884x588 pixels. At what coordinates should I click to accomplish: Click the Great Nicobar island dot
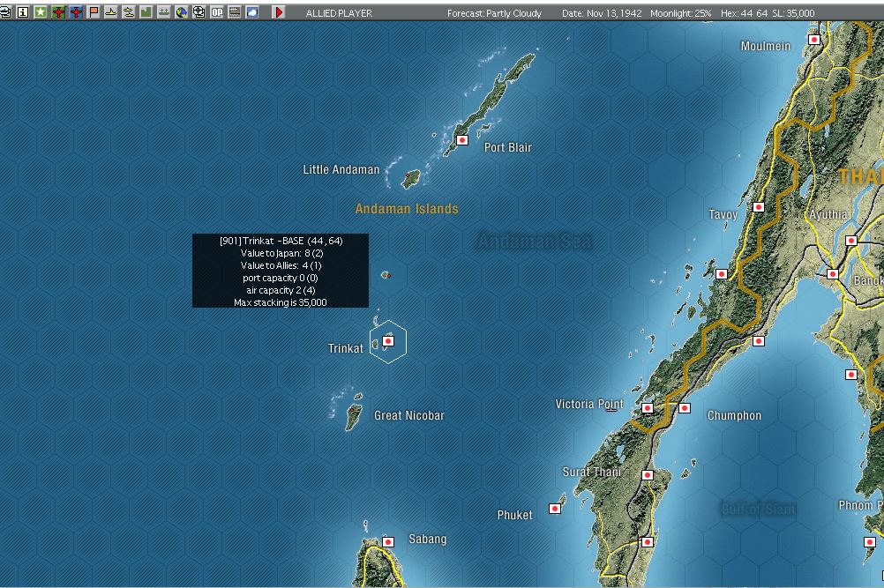352,410
